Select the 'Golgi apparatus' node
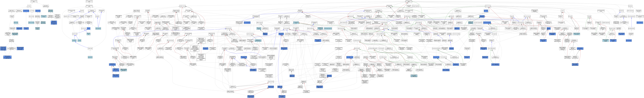 98,29
